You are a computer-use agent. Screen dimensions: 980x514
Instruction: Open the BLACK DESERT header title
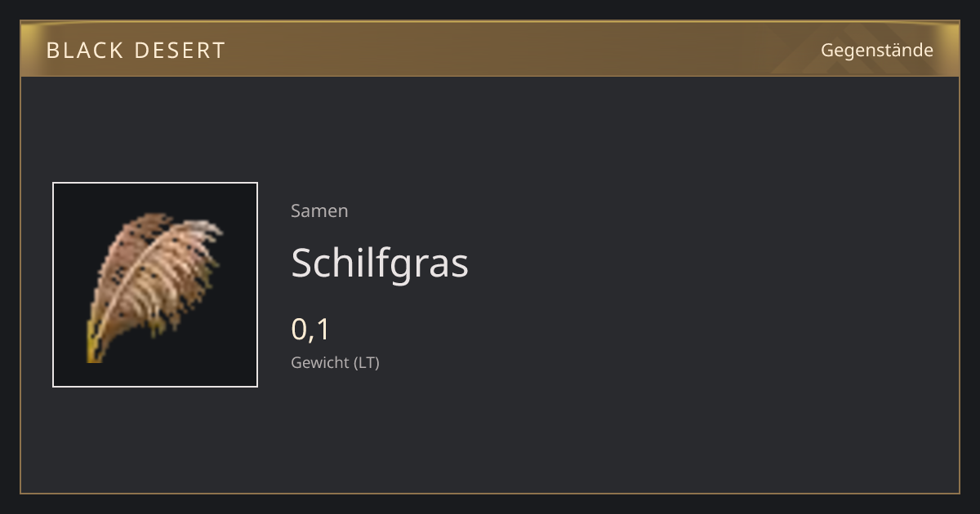(x=136, y=51)
